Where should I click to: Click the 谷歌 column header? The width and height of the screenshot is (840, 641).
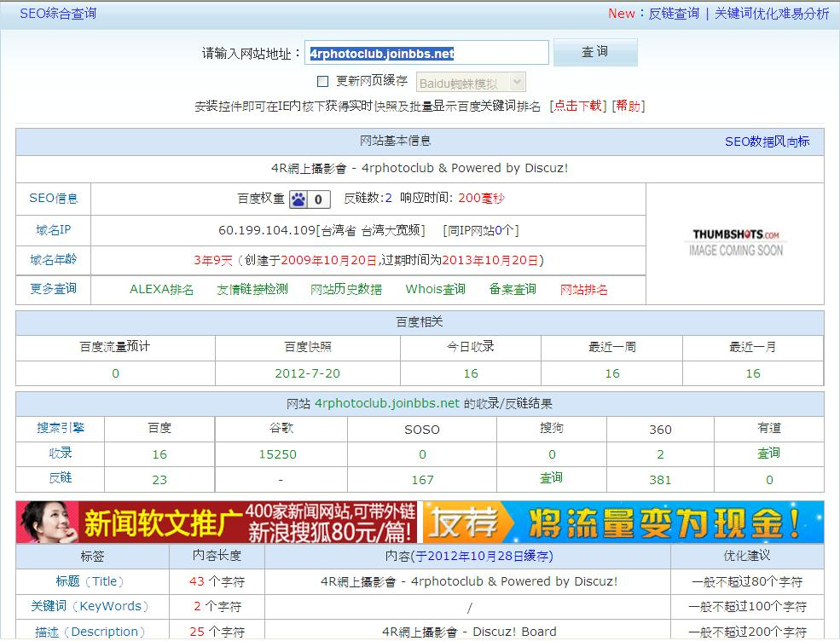pos(281,429)
